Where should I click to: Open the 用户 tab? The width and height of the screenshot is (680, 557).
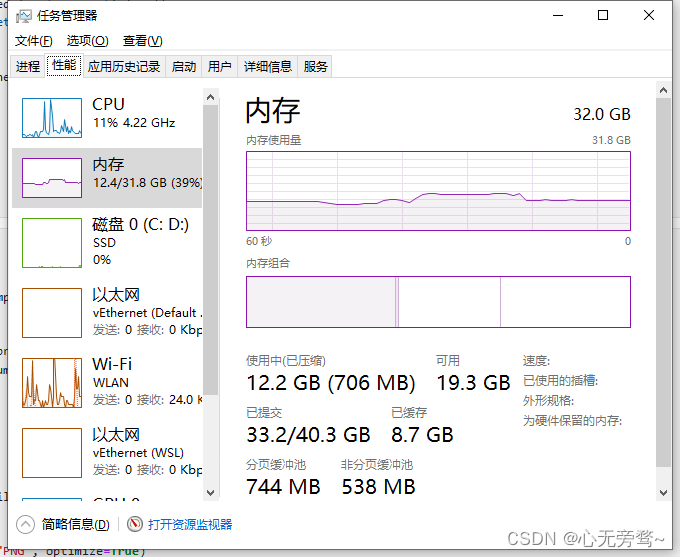tap(219, 66)
